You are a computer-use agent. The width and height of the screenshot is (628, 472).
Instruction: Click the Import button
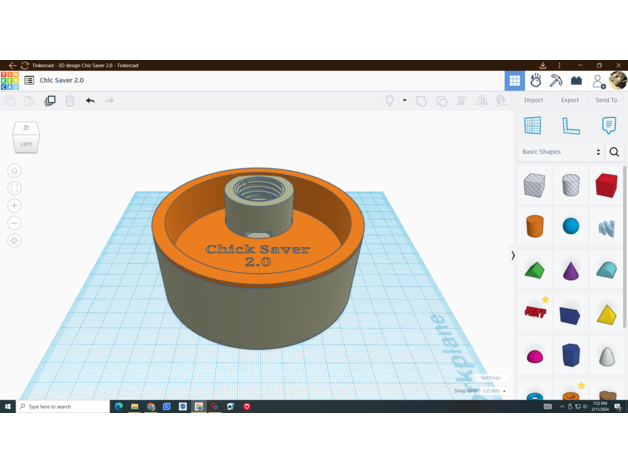point(533,100)
